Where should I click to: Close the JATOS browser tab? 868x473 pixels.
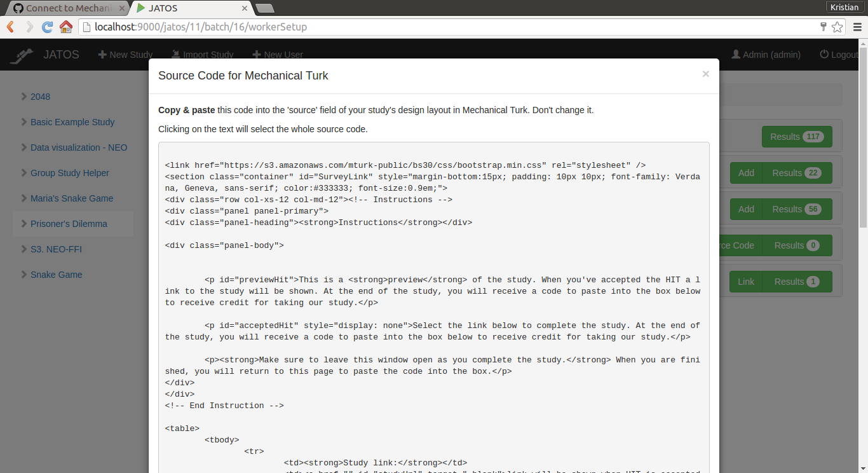(244, 8)
